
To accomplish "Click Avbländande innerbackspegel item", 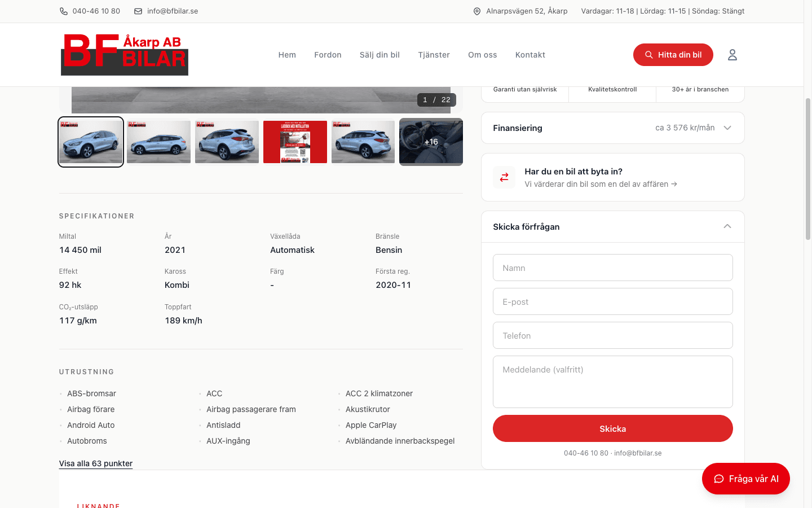I will [400, 441].
